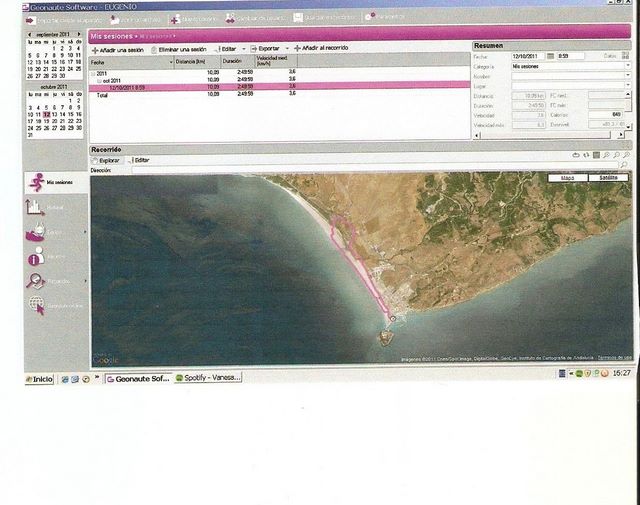Click Añadir una sesión
Viewport: 640px width, 505px height.
[x=118, y=48]
